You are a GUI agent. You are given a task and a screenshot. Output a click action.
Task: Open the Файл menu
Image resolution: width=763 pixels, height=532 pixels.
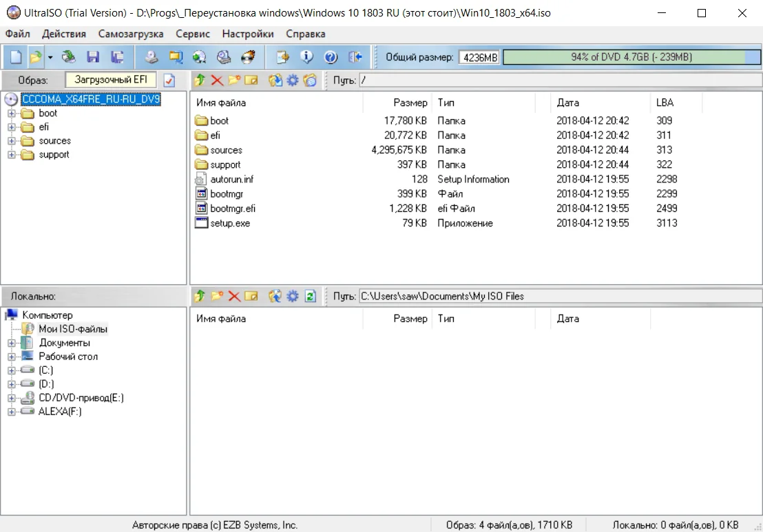point(17,34)
